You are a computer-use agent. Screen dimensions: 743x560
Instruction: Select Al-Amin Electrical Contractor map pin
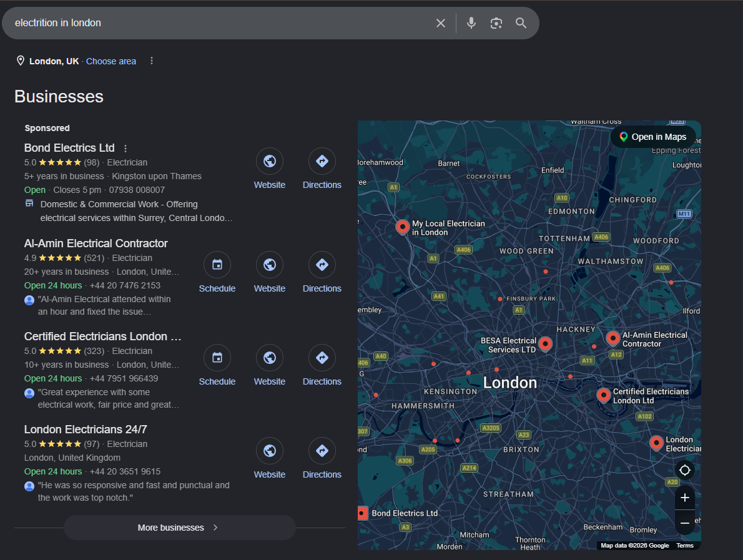[x=613, y=338]
